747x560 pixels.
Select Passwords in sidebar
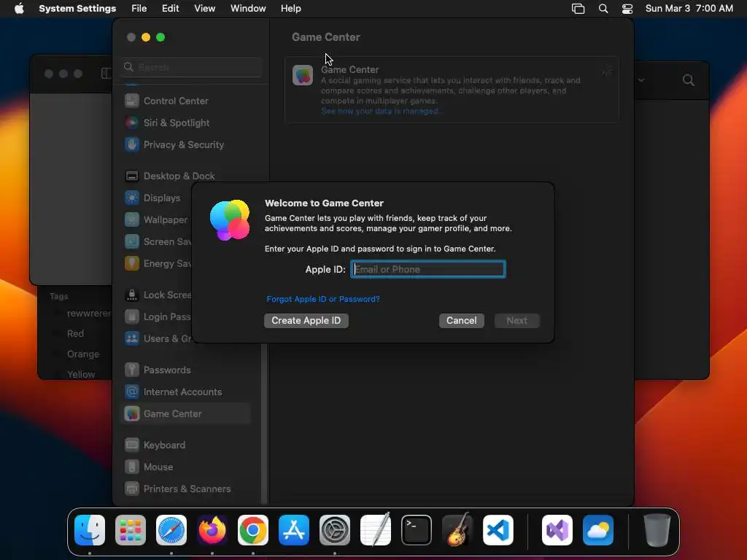click(x=186, y=370)
